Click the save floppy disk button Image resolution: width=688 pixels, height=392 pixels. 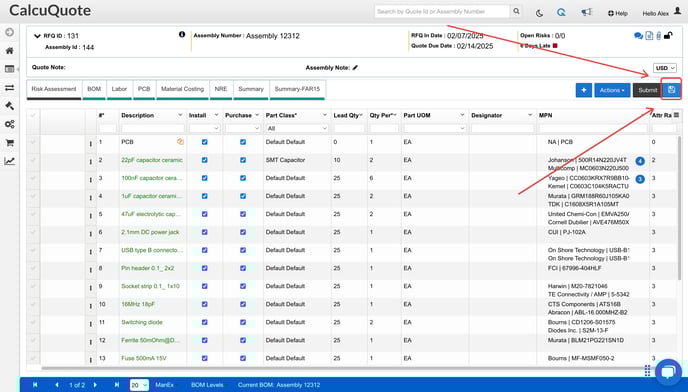click(671, 90)
